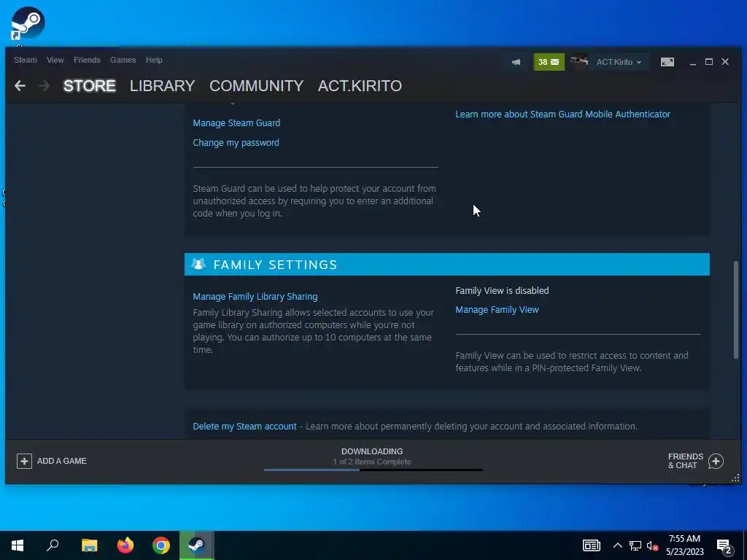Launch File Explorer from taskbar
The image size is (747, 560).
89,545
